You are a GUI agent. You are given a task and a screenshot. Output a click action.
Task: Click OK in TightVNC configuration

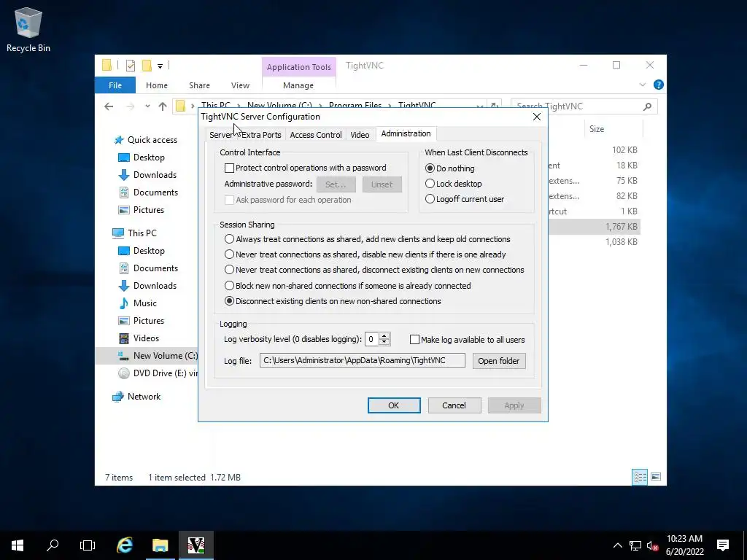(x=394, y=405)
